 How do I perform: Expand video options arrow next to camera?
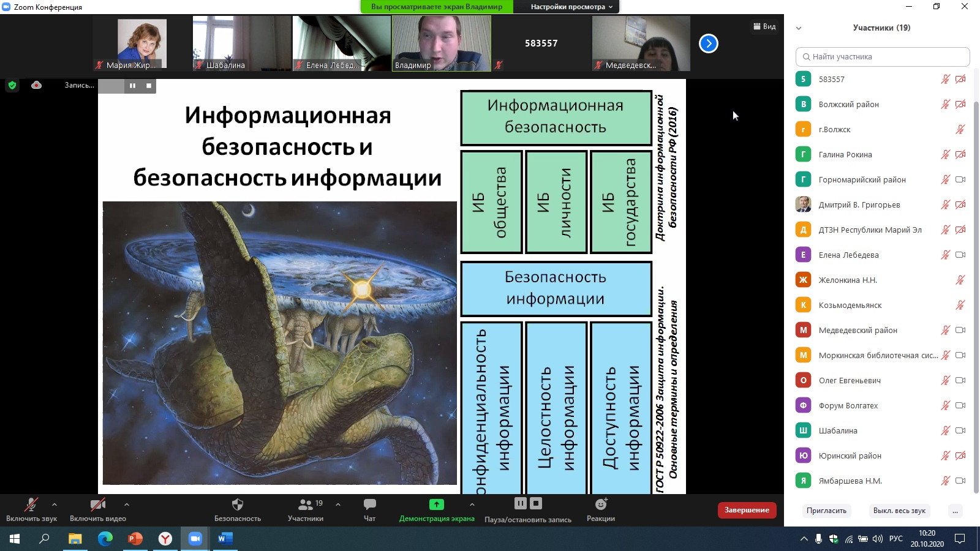coord(127,504)
